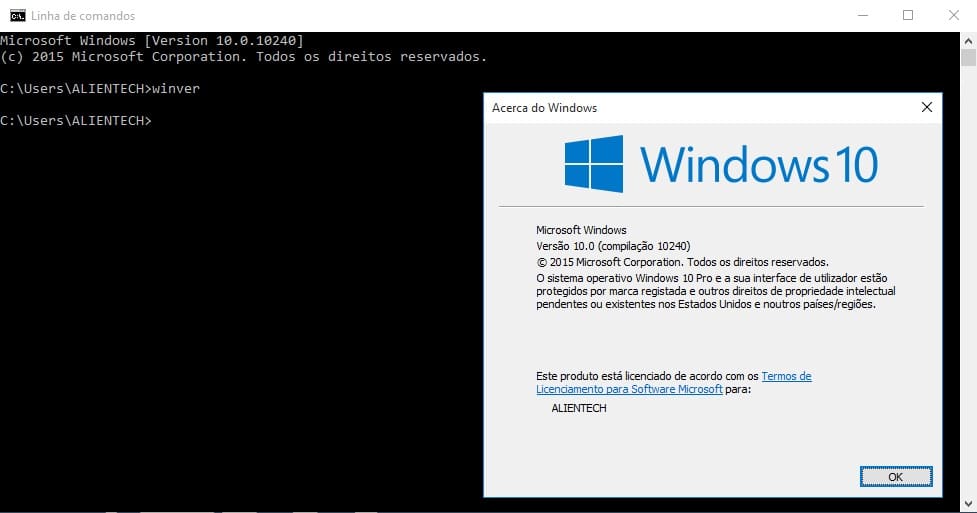Click the '(c) 2015 Microsoft Corporation' console line
Screen dimensions: 977x513
click(244, 57)
